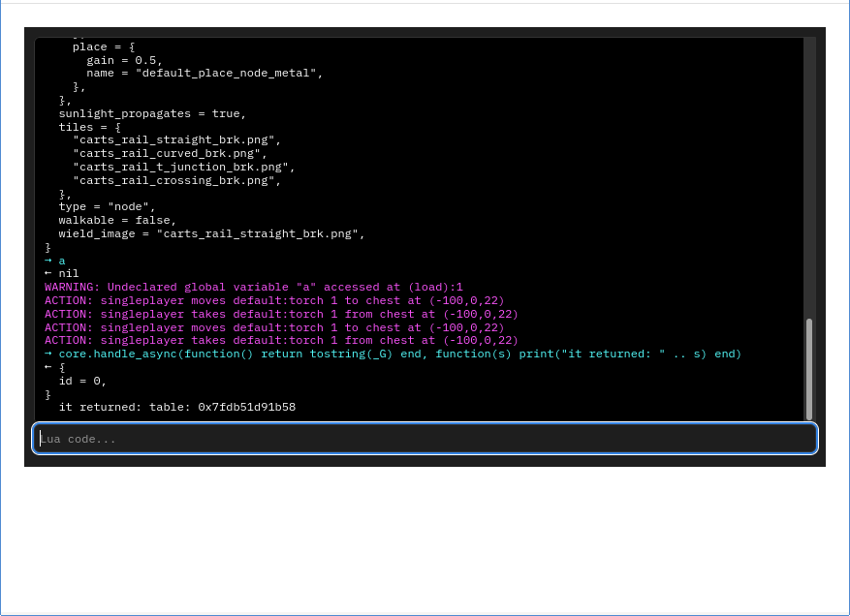Click the console's vertical scrollbar thumb
Viewport: 850px width, 616px height.
click(809, 368)
